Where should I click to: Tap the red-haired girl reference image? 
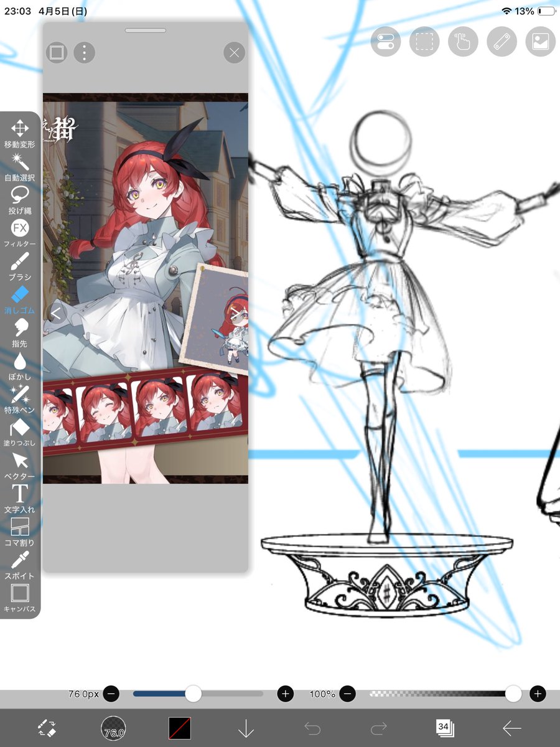tap(146, 288)
